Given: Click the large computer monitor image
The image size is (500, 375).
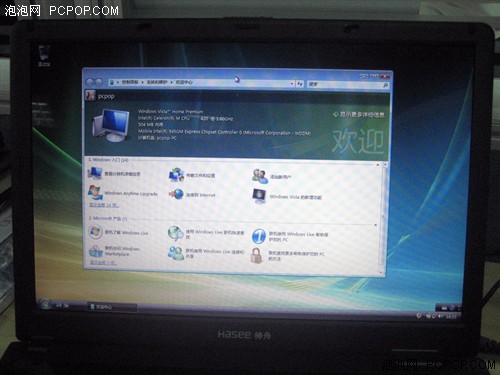Looking at the screenshot, I should tap(111, 125).
